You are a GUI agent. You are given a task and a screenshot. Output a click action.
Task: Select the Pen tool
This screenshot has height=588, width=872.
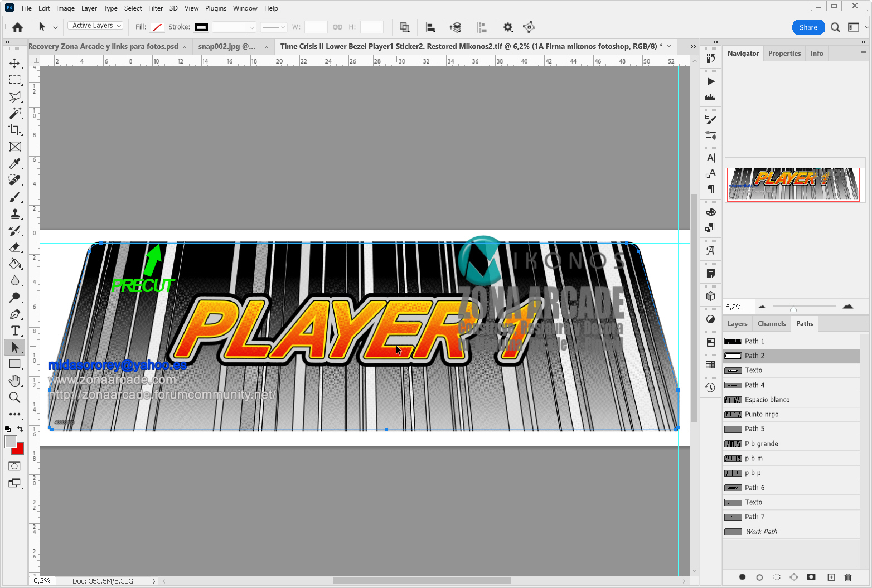pos(14,314)
